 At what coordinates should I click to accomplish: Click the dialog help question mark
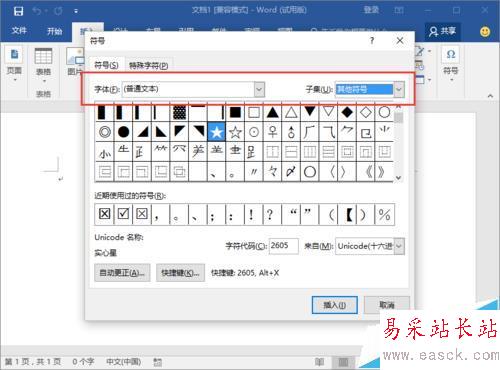(x=372, y=41)
